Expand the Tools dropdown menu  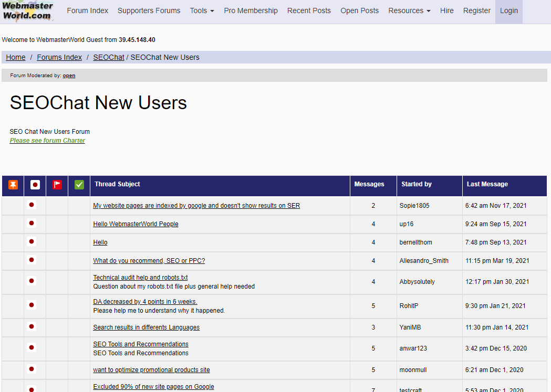202,11
